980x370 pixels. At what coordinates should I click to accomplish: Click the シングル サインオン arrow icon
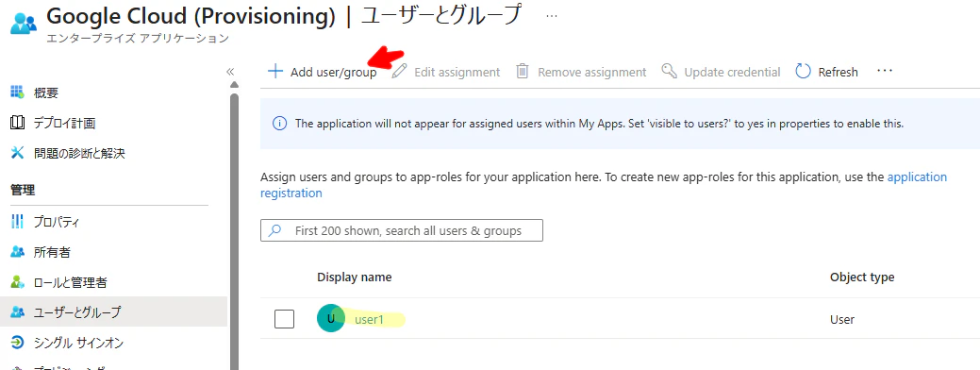pyautogui.click(x=18, y=343)
